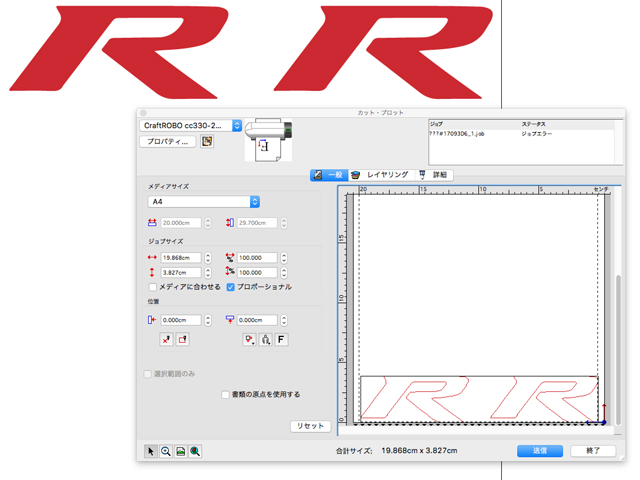Click the F flip button
The height and width of the screenshot is (480, 640).
click(x=281, y=339)
